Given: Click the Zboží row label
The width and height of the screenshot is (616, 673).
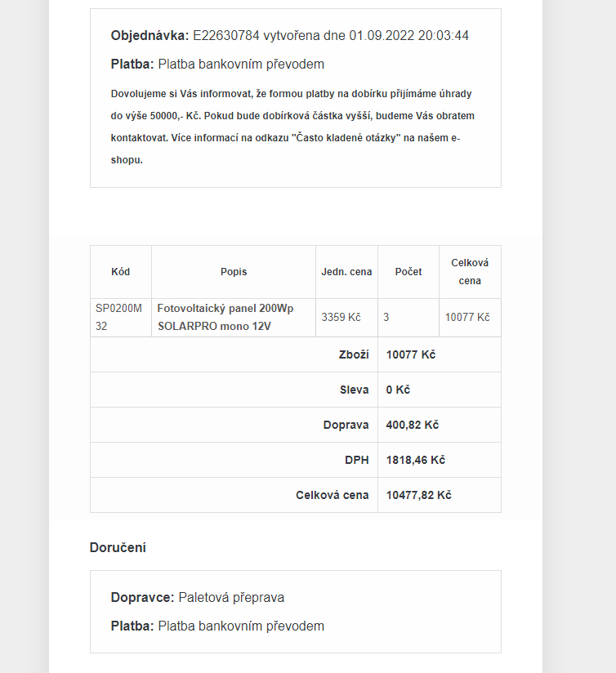Looking at the screenshot, I should click(x=354, y=354).
